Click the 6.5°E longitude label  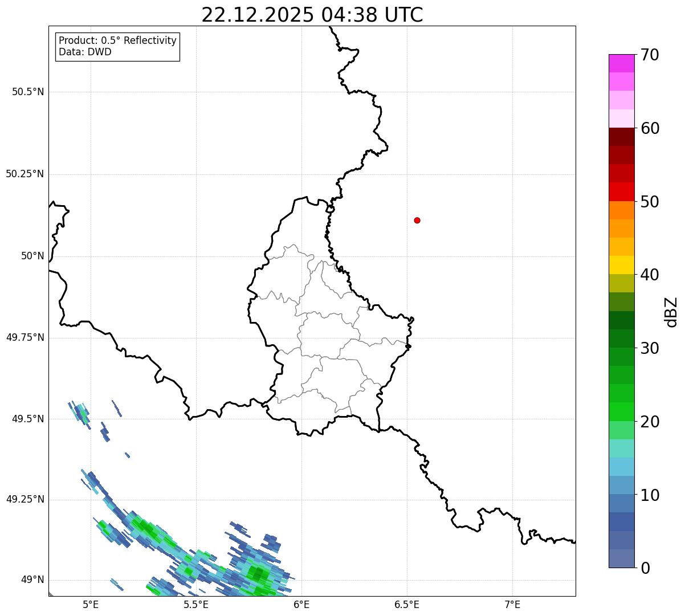pos(407,605)
